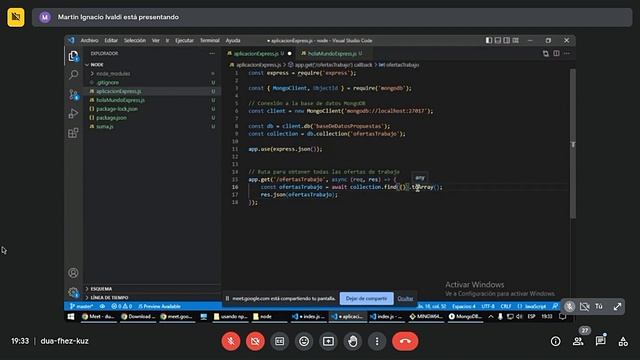Click master branch in status bar

point(82,306)
